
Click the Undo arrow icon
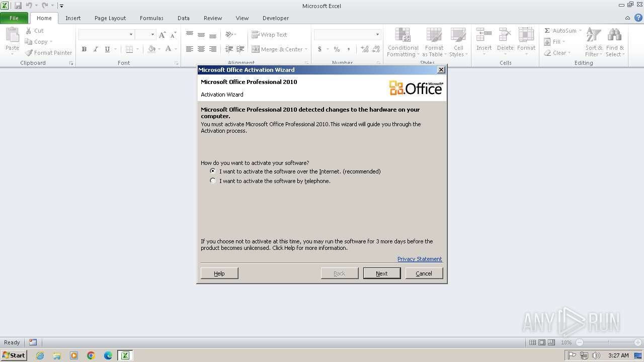(x=29, y=6)
